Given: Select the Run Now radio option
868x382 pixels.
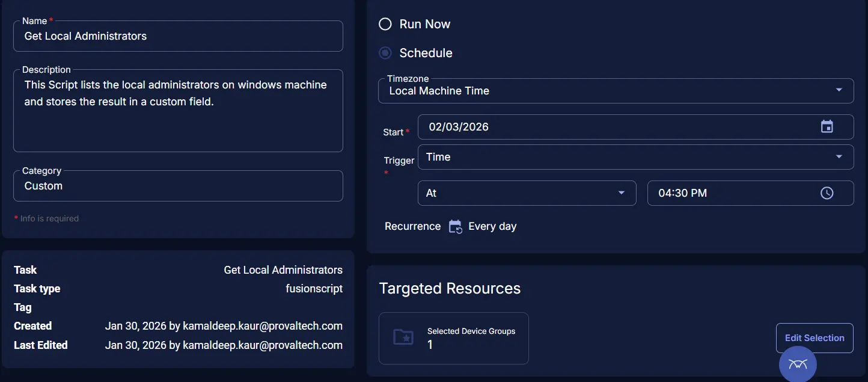Looking at the screenshot, I should point(385,24).
